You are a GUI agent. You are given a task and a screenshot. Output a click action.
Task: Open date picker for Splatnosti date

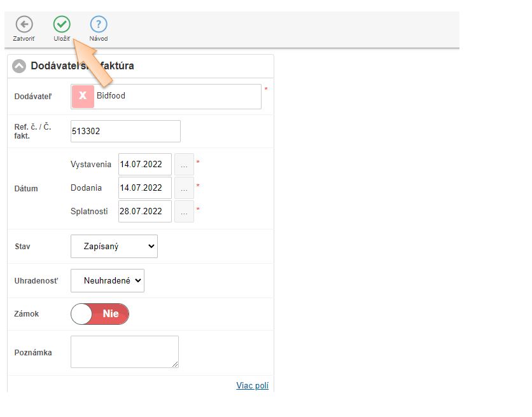pos(184,211)
